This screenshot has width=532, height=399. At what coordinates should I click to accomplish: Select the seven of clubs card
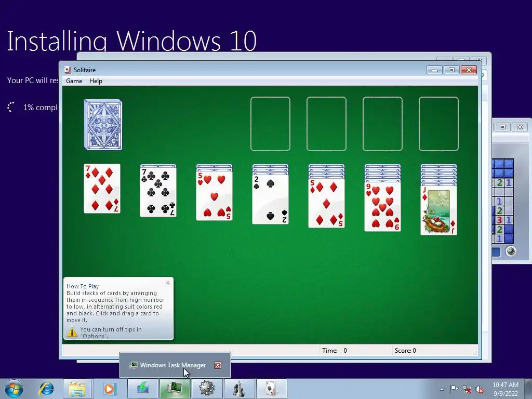tap(158, 192)
